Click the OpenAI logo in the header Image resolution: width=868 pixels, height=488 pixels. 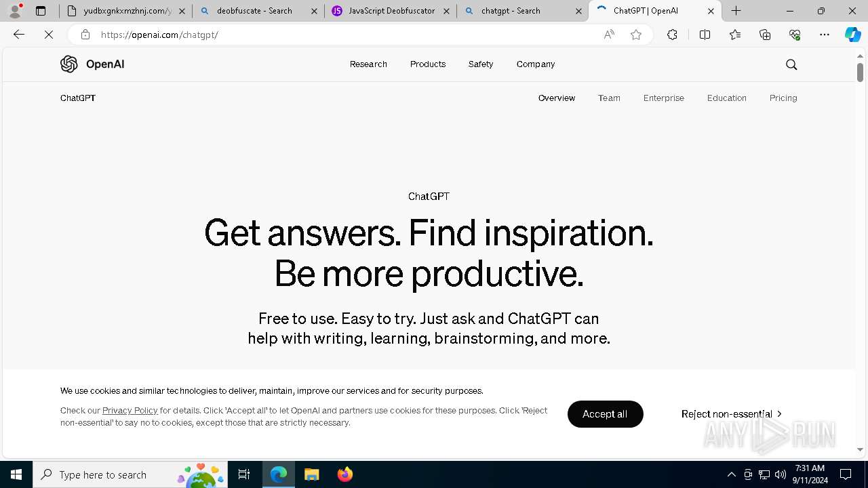pyautogui.click(x=92, y=64)
